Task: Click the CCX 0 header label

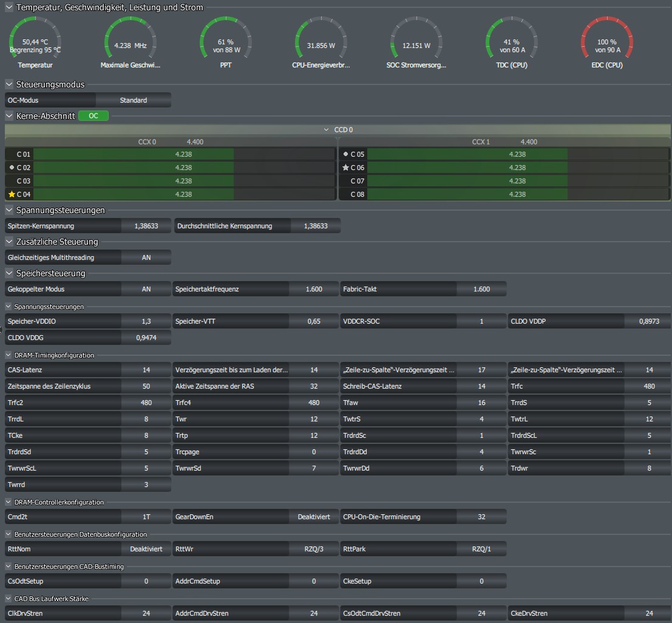Action: [x=147, y=142]
